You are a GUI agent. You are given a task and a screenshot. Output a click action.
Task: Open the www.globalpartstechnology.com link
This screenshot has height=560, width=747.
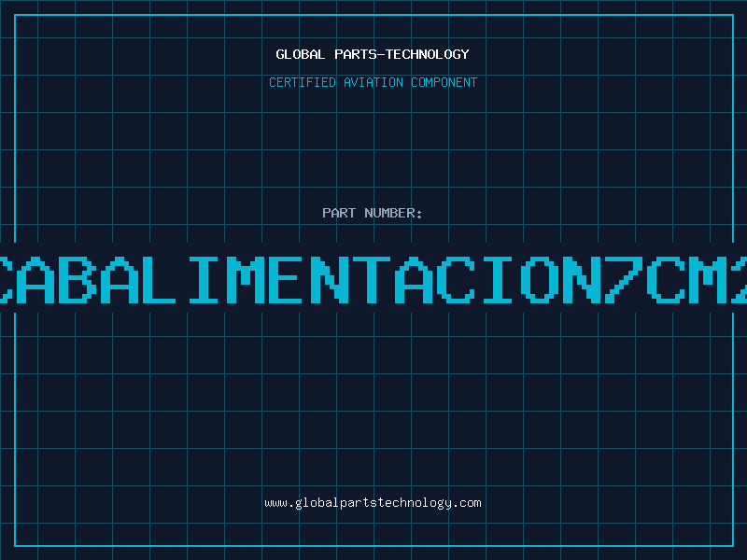click(x=373, y=503)
